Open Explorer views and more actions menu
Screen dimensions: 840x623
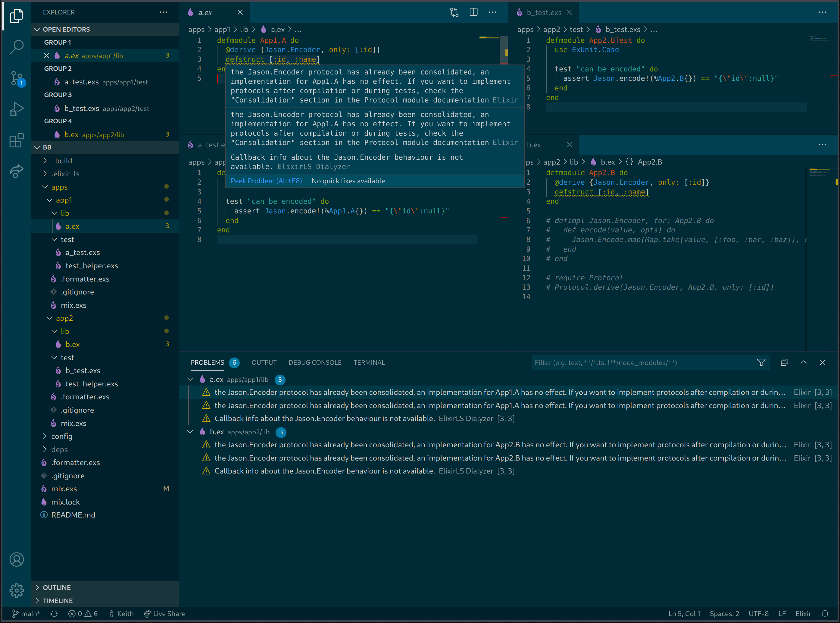coord(163,12)
